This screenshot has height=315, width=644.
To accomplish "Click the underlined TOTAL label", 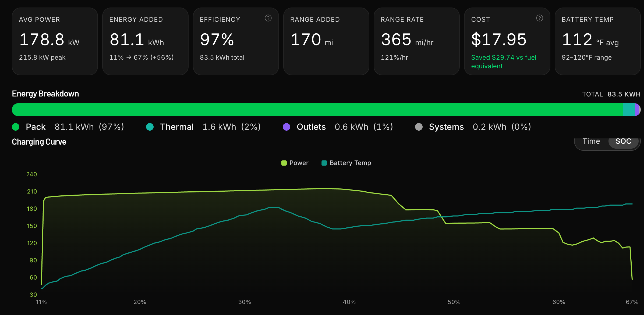I will click(592, 94).
